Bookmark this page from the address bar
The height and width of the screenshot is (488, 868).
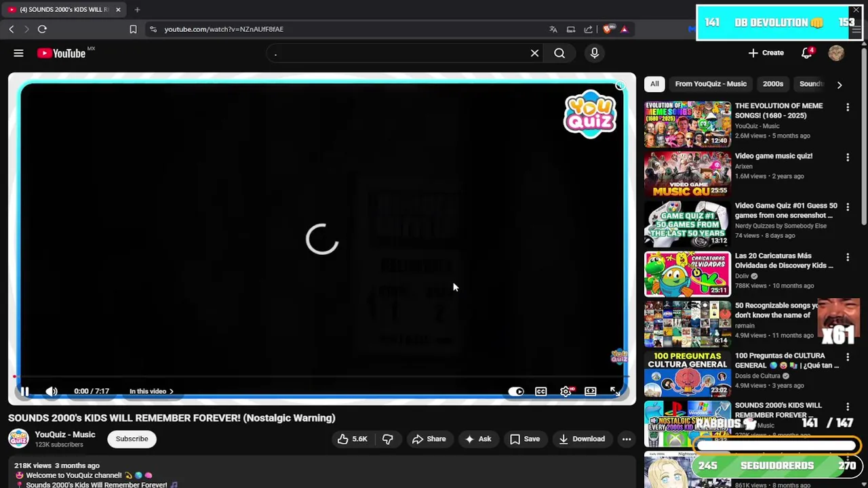click(x=133, y=29)
